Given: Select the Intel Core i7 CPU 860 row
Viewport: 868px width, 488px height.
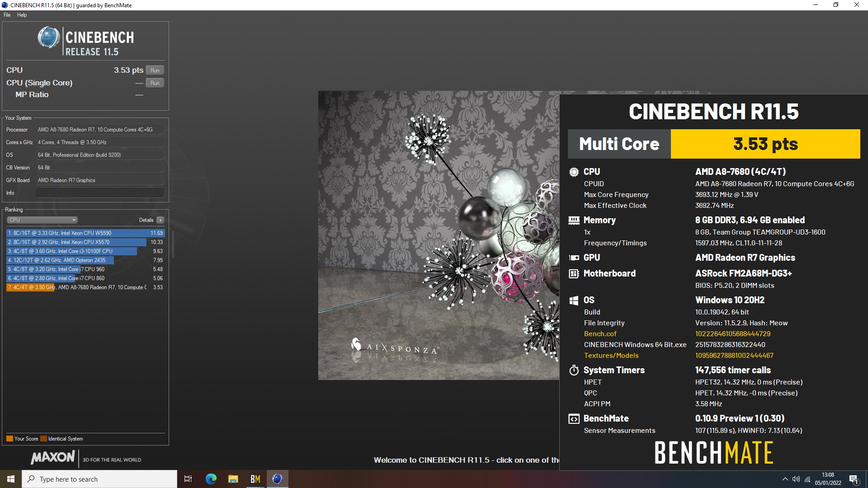Looking at the screenshot, I should (85, 278).
